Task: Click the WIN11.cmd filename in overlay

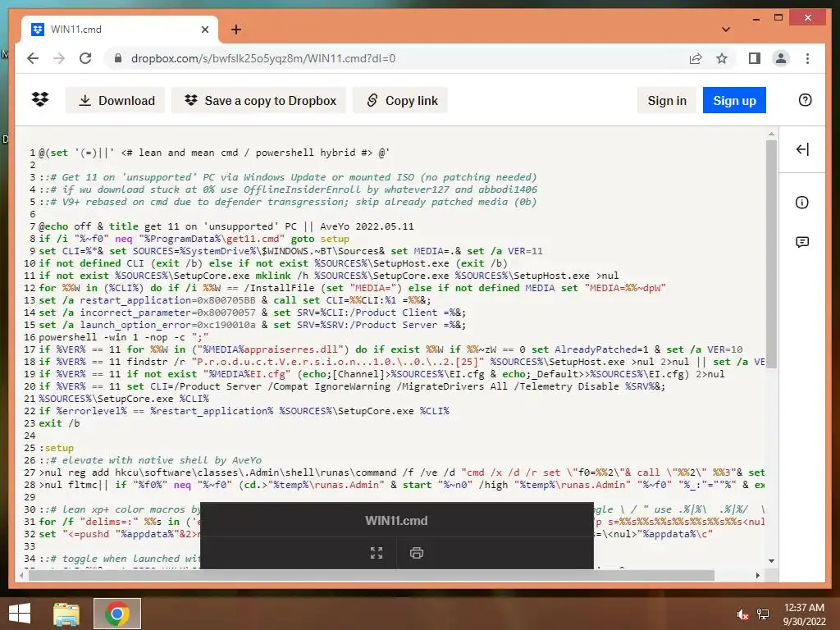Action: coord(396,521)
